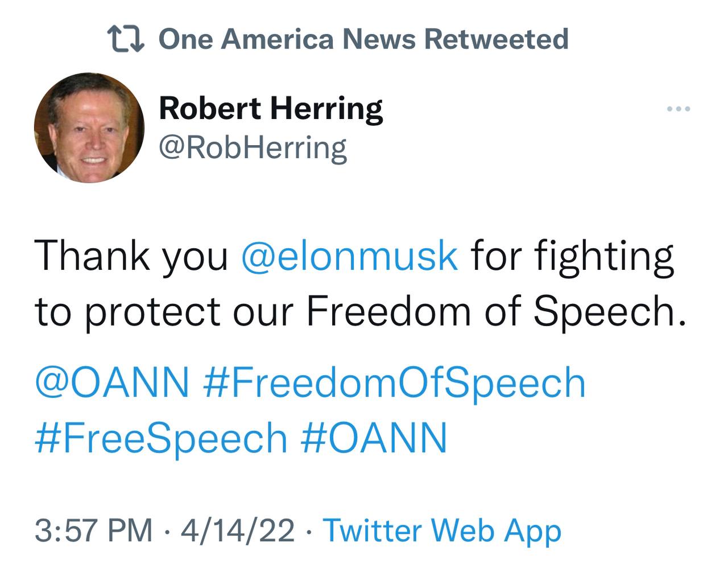The width and height of the screenshot is (728, 572).
Task: Click the @RobHerring handle
Action: click(x=253, y=148)
